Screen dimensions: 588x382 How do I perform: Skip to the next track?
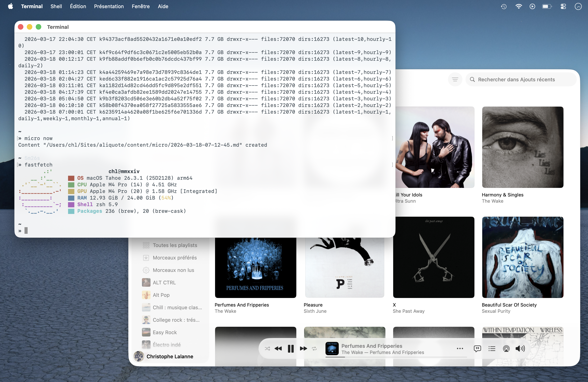click(303, 349)
